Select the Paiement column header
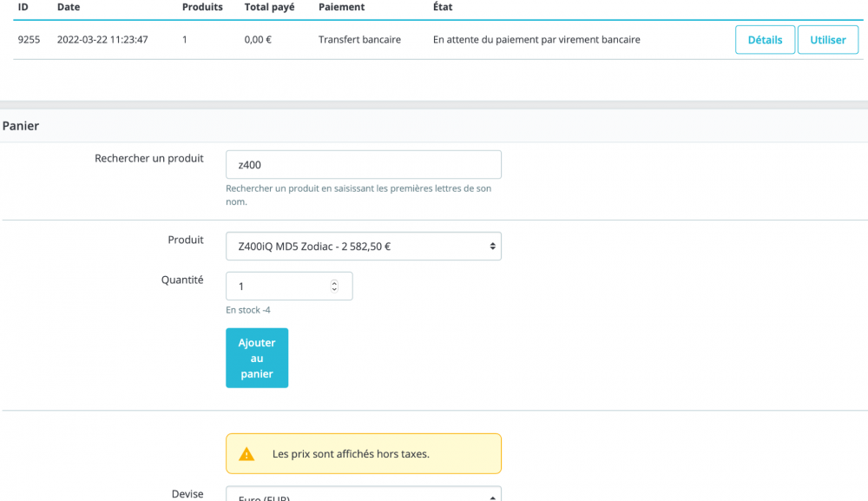Viewport: 868px width, 501px height. (341, 7)
